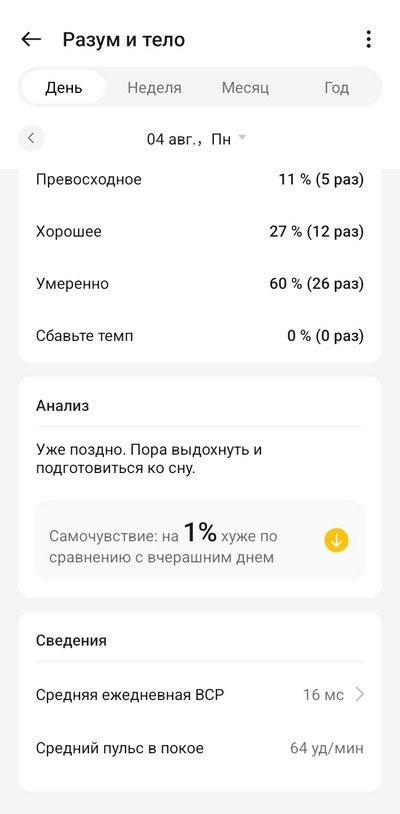Go back using the arrow icon
Viewport: 400px width, 814px height.
tap(31, 39)
